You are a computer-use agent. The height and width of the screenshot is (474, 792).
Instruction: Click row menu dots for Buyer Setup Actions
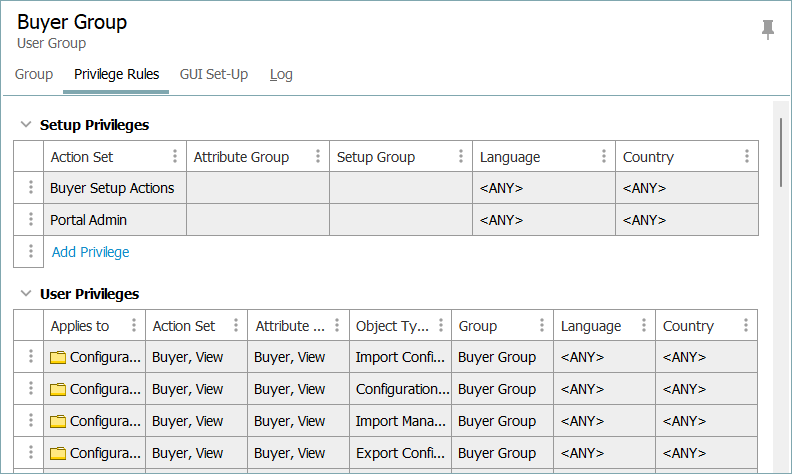tap(31, 188)
